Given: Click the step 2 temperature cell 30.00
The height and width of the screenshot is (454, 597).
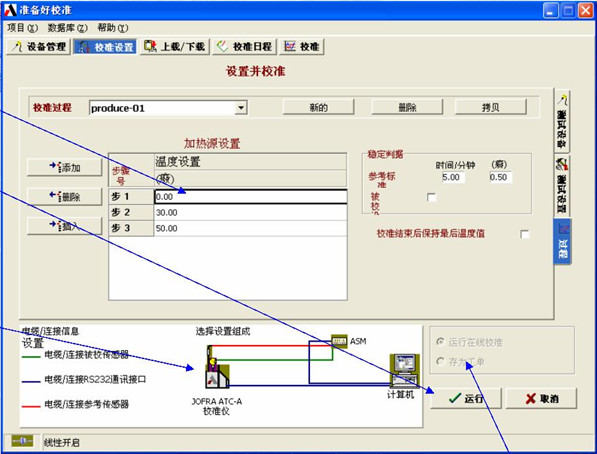Looking at the screenshot, I should pos(251,213).
